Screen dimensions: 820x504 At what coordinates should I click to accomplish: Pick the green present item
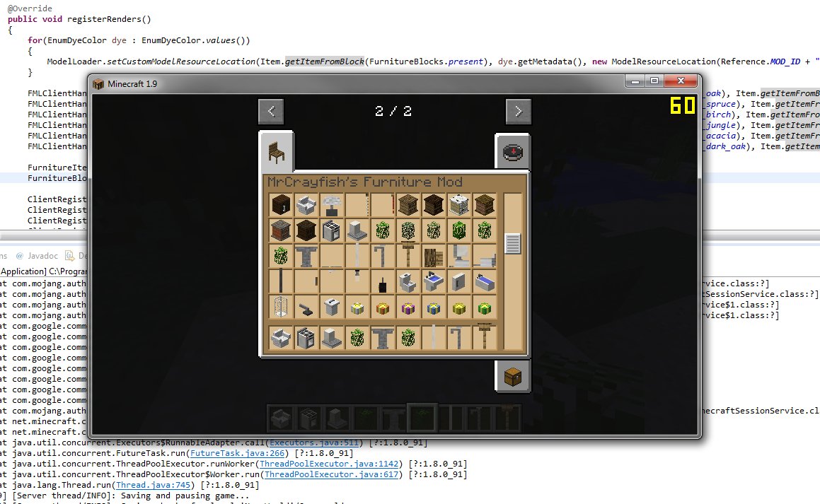[x=484, y=308]
